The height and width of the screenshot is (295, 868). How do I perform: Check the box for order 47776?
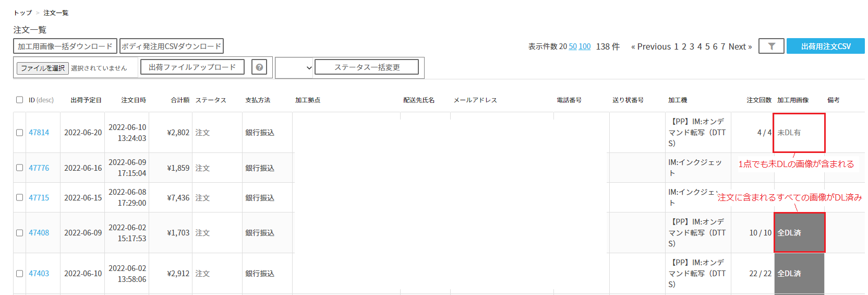[x=19, y=168]
